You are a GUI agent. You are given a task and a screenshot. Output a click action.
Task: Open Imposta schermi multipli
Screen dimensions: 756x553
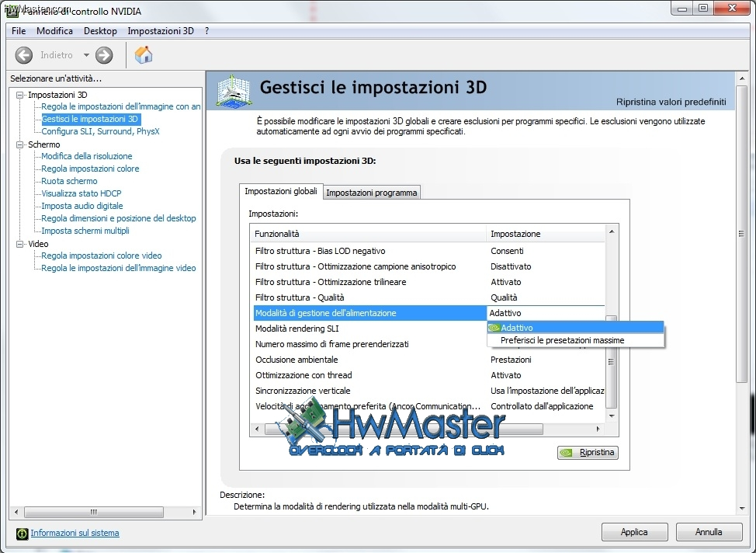pos(85,231)
